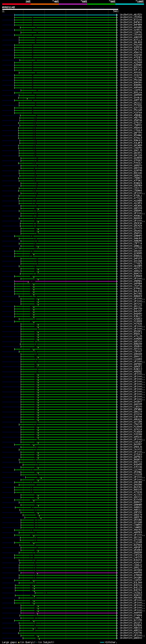The width and height of the screenshot is (146, 644).
Task: Open hit UniRef100_C5YMX6
Action: click(x=131, y=17)
